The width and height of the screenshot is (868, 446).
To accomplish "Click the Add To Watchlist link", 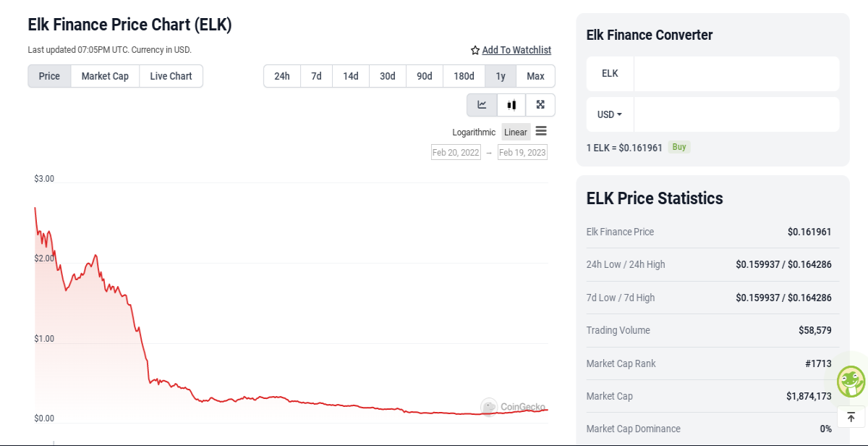I will 516,50.
